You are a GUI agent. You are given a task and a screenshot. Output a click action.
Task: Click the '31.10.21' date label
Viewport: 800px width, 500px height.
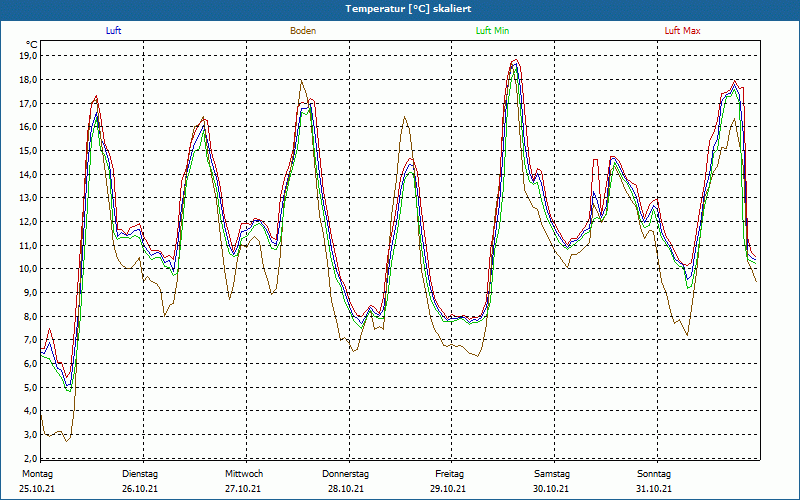(654, 489)
